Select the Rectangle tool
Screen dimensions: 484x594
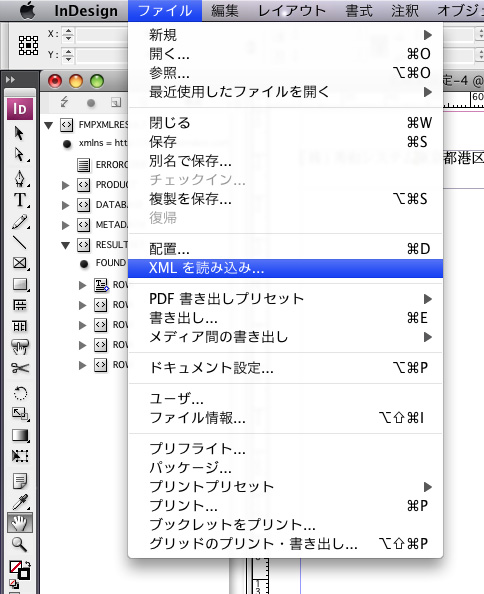coord(20,284)
